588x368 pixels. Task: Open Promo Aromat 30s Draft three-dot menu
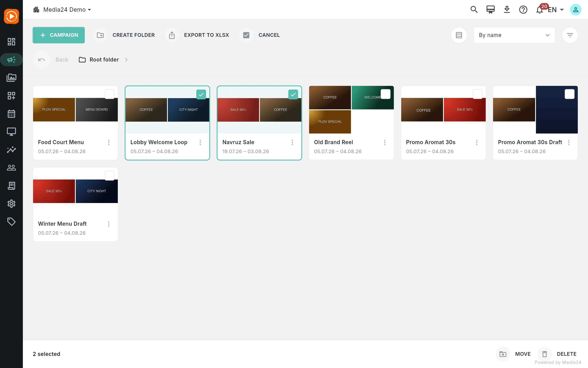(x=569, y=142)
